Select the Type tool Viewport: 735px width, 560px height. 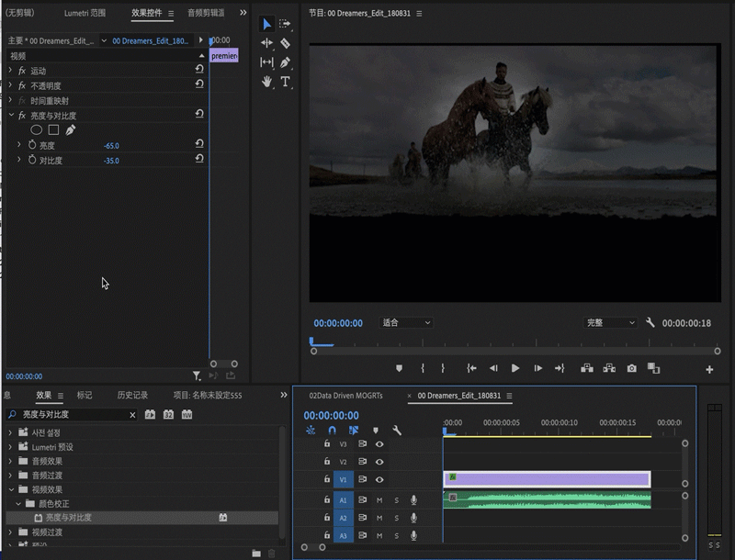point(286,82)
